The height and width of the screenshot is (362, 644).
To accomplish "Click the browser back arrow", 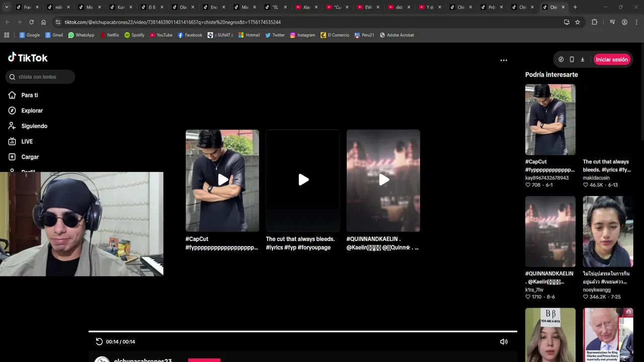I will pos(7,22).
